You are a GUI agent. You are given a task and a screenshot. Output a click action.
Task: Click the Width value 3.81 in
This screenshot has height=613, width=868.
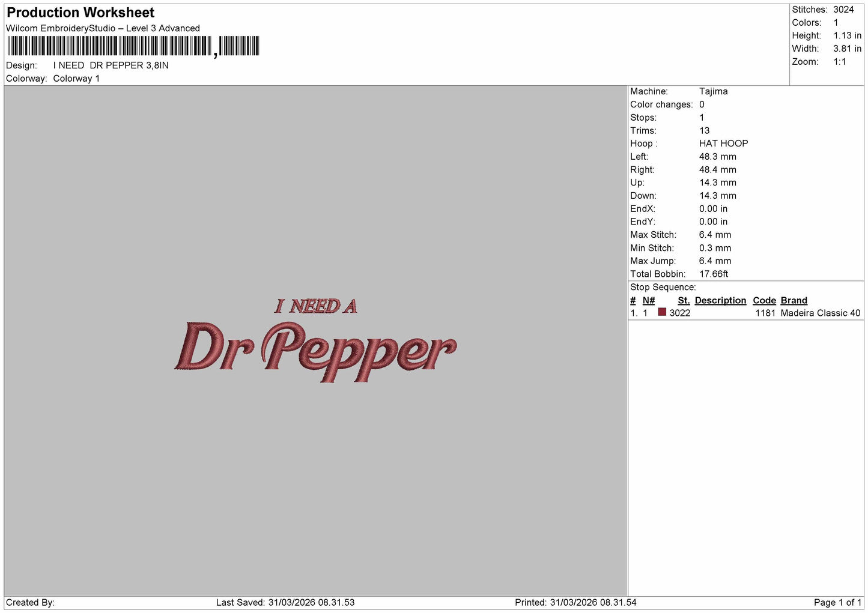pyautogui.click(x=847, y=49)
